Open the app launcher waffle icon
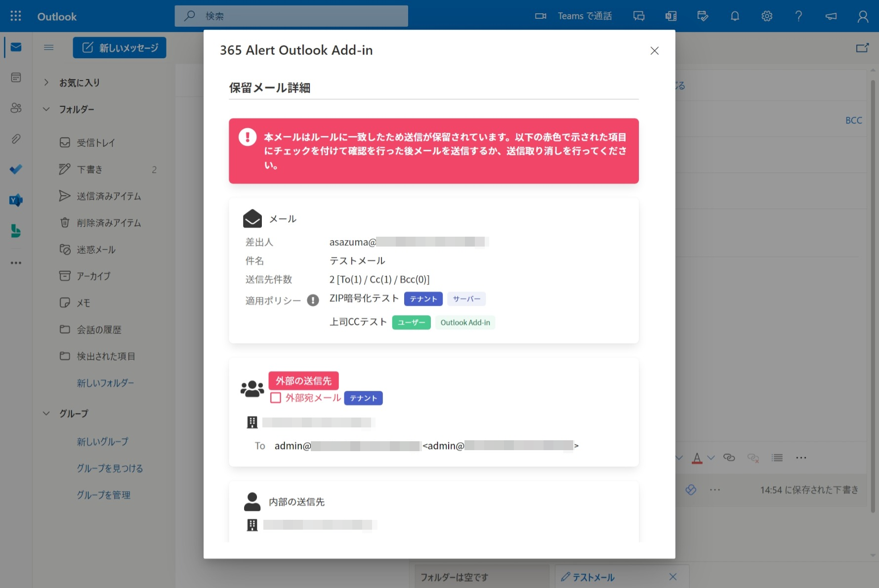 [16, 16]
